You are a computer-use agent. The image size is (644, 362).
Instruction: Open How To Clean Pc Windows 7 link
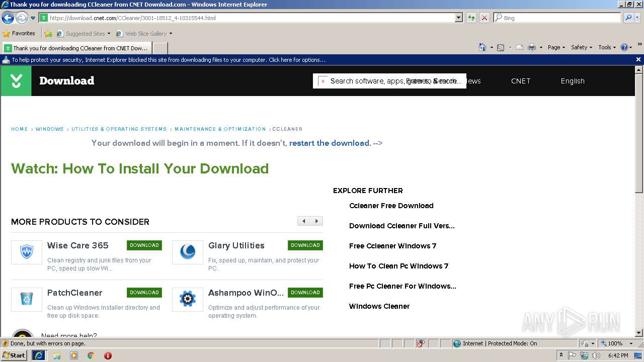tap(398, 266)
